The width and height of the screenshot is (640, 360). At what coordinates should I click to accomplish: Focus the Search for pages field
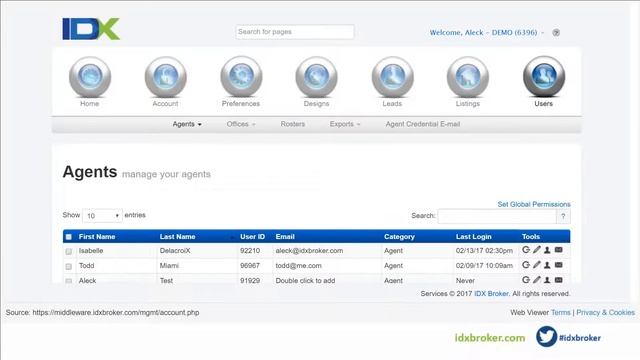(x=295, y=32)
